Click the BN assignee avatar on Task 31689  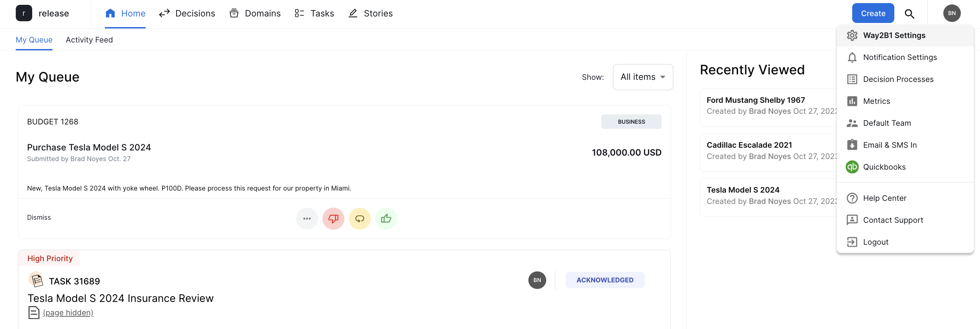coord(537,280)
